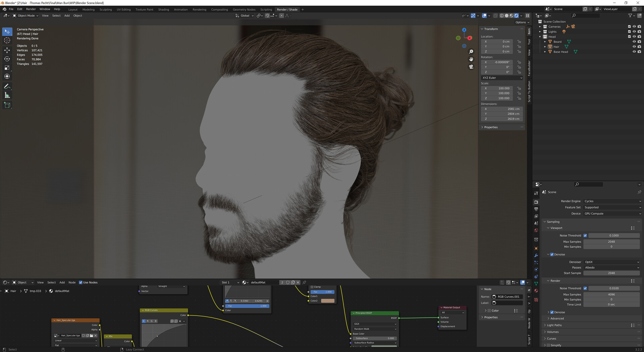The height and width of the screenshot is (352, 644).
Task: Open the Denoiser dropdown set to OptiX
Action: tap(611, 262)
